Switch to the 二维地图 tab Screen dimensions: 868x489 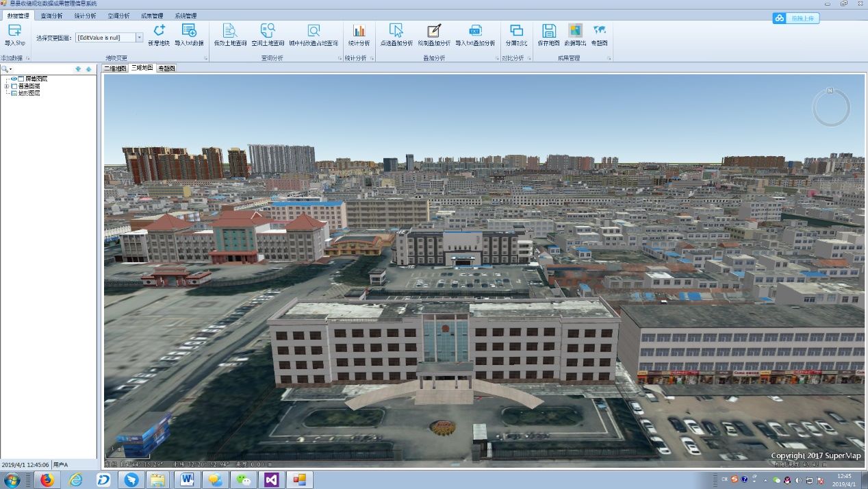tap(115, 68)
